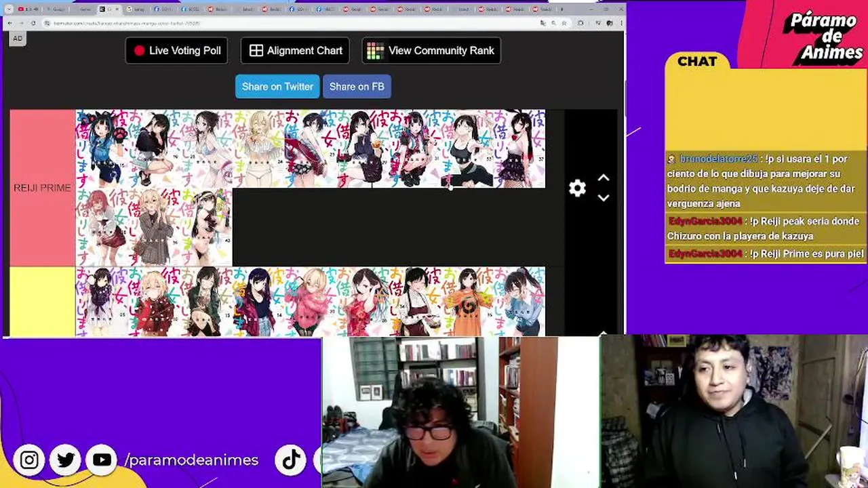
Task: Share tier list on Twitter
Action: (277, 87)
